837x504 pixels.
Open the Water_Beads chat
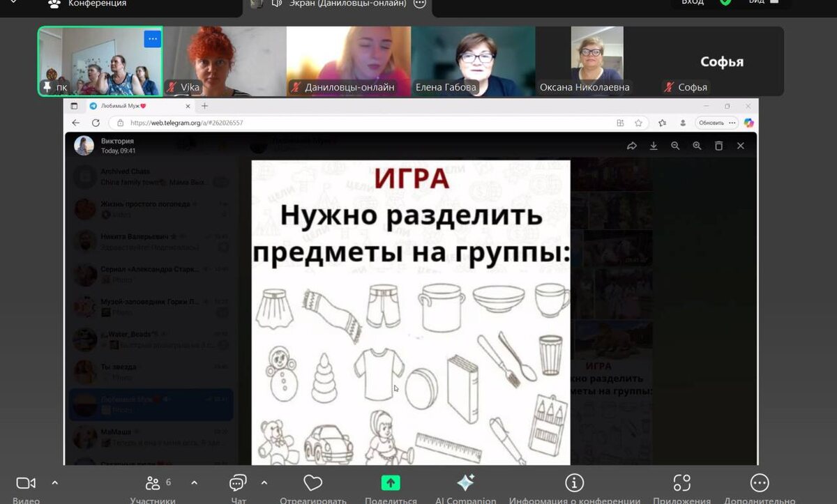[x=151, y=339]
